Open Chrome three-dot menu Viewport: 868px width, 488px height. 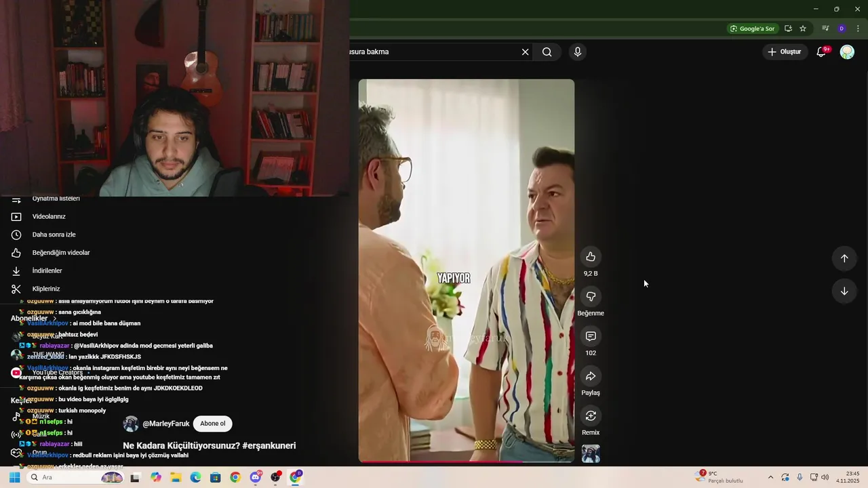tap(858, 28)
